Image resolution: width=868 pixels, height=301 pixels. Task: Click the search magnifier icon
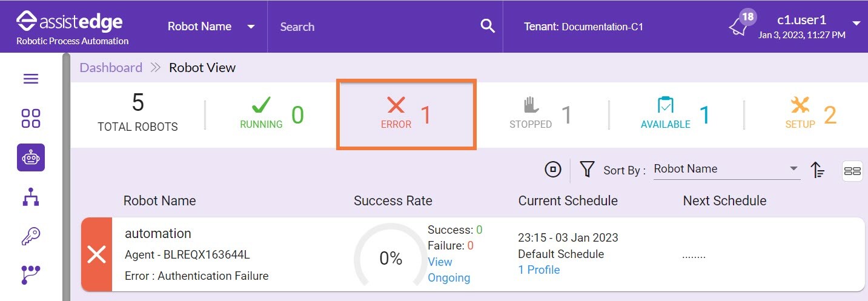[487, 26]
